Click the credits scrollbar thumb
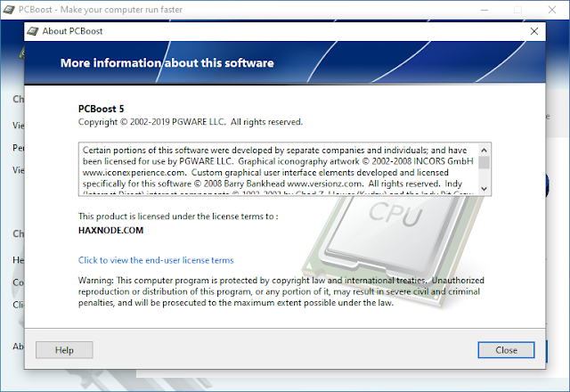The width and height of the screenshot is (570, 392). (484, 162)
